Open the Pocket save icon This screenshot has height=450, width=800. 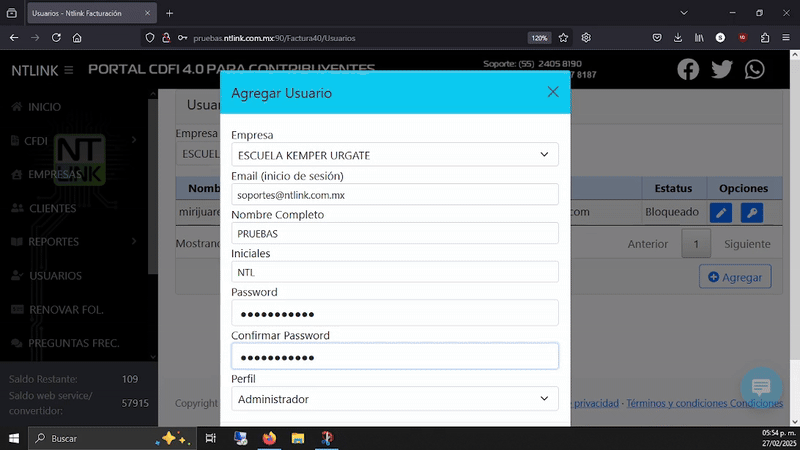tap(657, 38)
